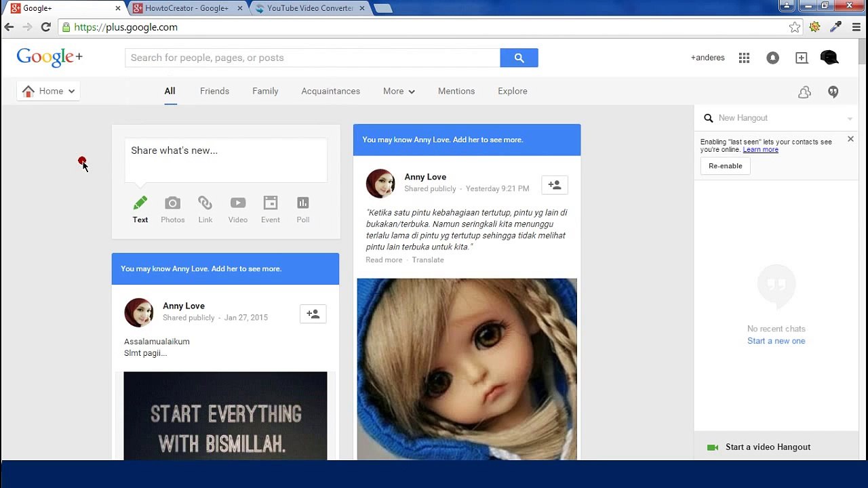868x488 pixels.
Task: Click the Google+ logo
Action: point(50,58)
